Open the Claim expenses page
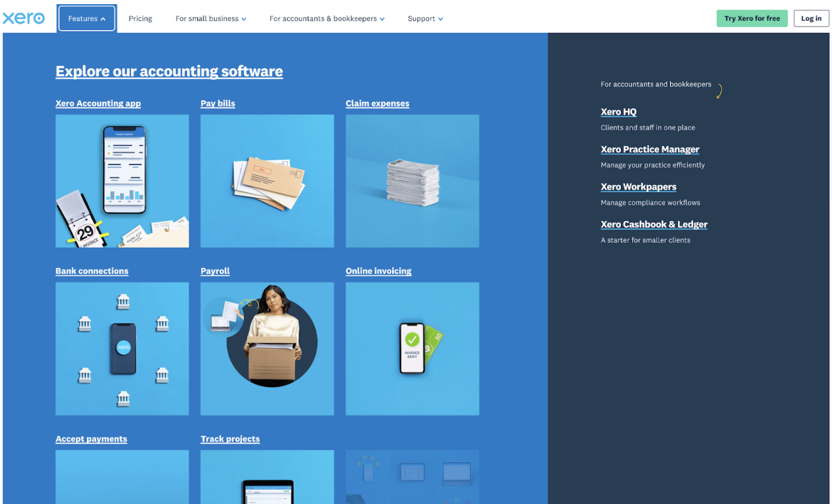The image size is (832, 504). click(x=377, y=103)
